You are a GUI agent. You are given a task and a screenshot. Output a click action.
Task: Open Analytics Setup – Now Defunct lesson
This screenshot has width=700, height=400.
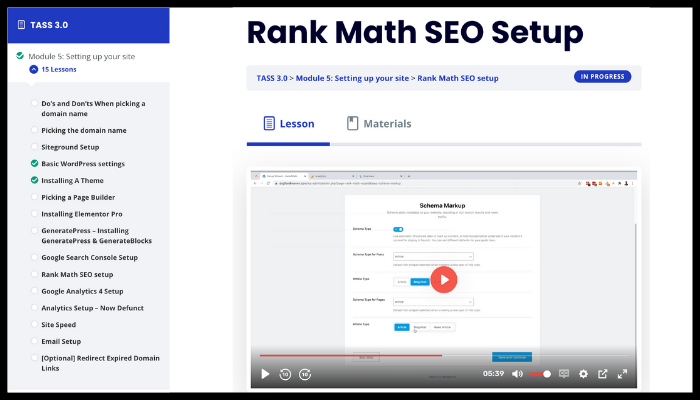coord(92,308)
